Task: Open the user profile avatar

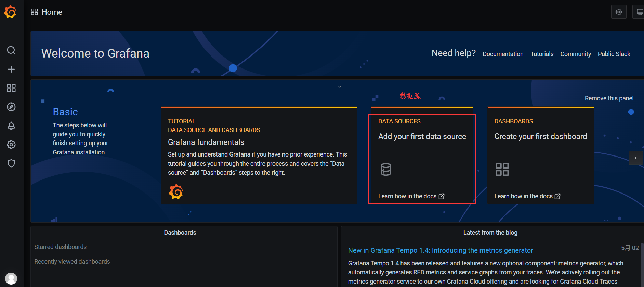Action: coord(11,278)
